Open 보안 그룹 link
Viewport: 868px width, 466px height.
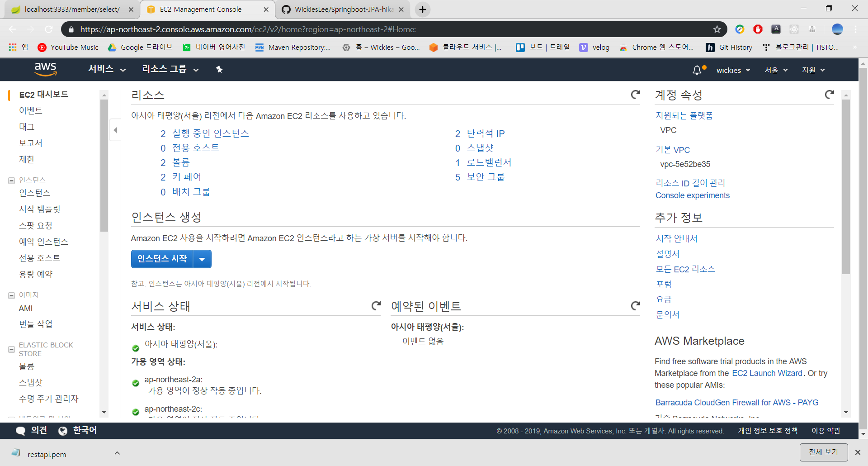tap(486, 177)
